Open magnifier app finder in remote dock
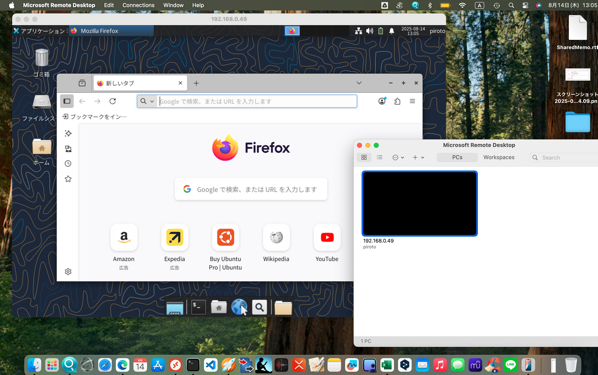The width and height of the screenshot is (598, 375). [x=259, y=307]
